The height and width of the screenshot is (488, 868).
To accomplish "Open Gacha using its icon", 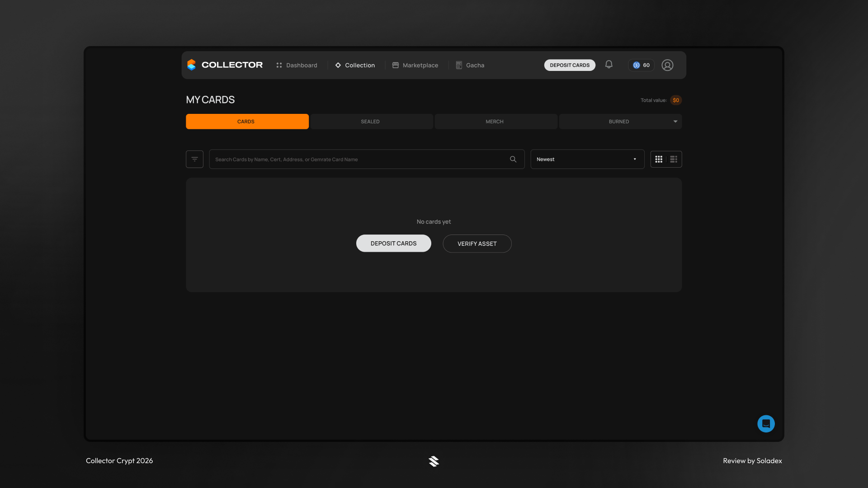I will [x=459, y=65].
